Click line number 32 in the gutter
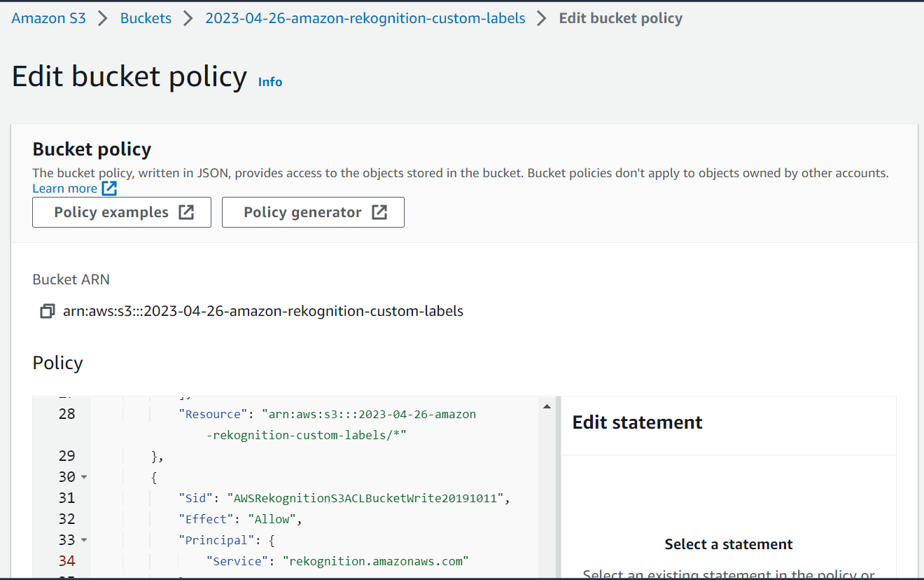Image resolution: width=924 pixels, height=580 pixels. pos(66,519)
